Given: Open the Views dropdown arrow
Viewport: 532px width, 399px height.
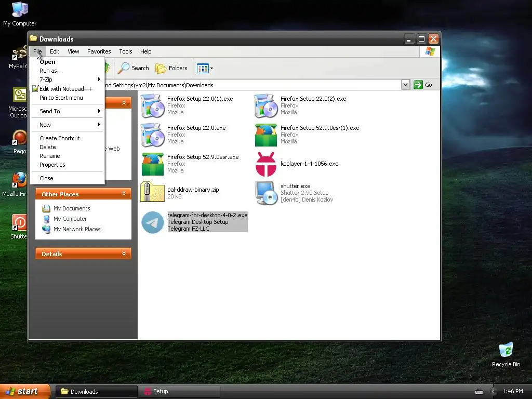Looking at the screenshot, I should coord(212,68).
